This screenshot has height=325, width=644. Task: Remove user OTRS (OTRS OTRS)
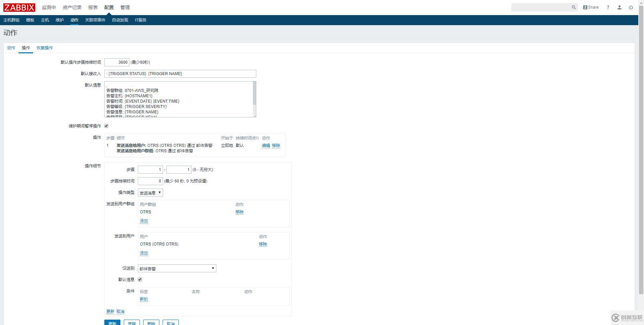[x=263, y=244]
